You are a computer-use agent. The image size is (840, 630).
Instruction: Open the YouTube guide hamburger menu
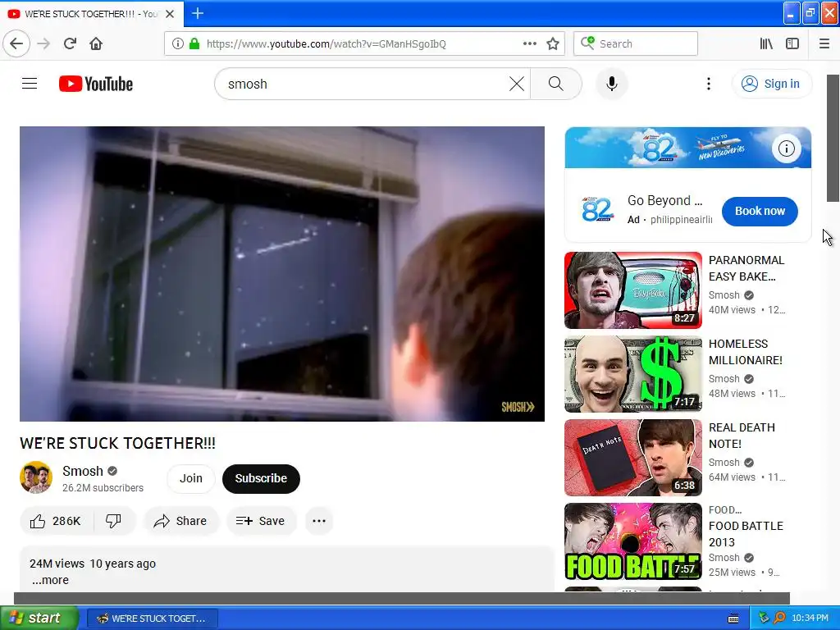pyautogui.click(x=30, y=84)
